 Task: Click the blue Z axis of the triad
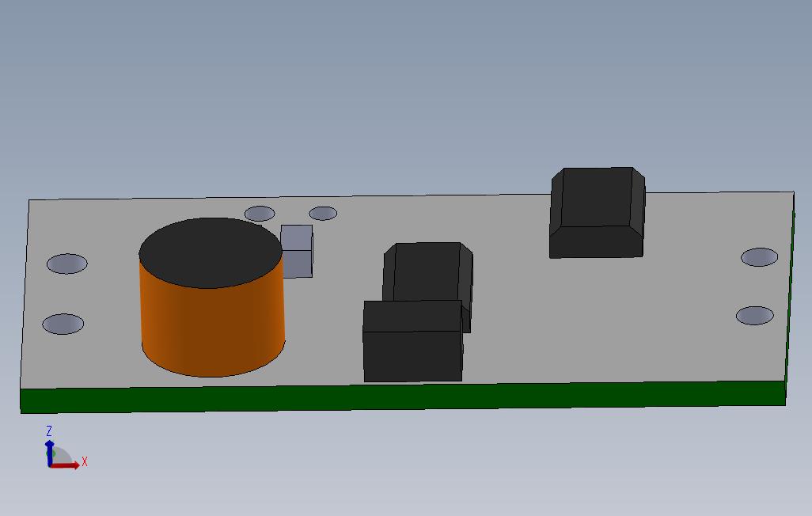pos(50,453)
